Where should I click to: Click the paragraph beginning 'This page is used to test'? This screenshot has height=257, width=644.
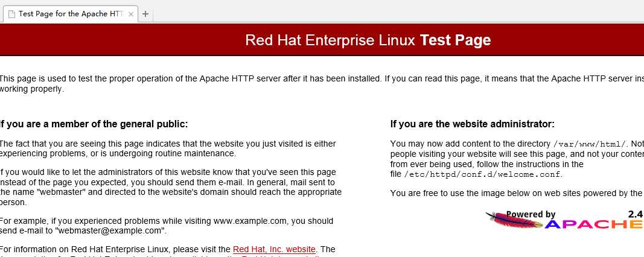[322, 84]
